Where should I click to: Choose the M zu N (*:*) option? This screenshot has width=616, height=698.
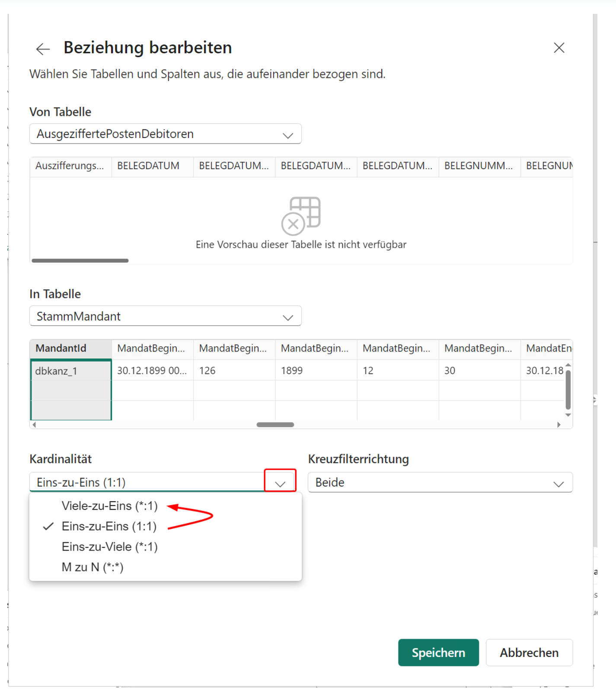pos(165,567)
